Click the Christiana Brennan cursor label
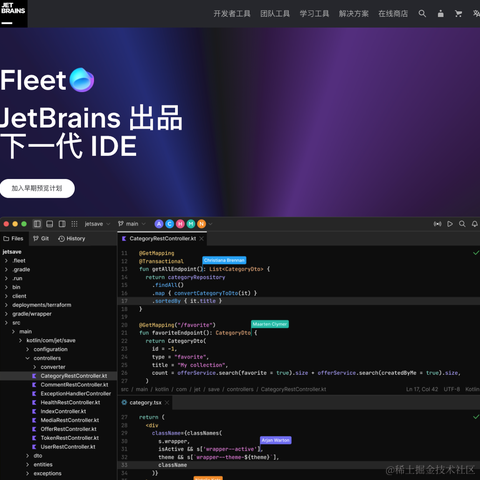The height and width of the screenshot is (480, 480). (x=224, y=260)
